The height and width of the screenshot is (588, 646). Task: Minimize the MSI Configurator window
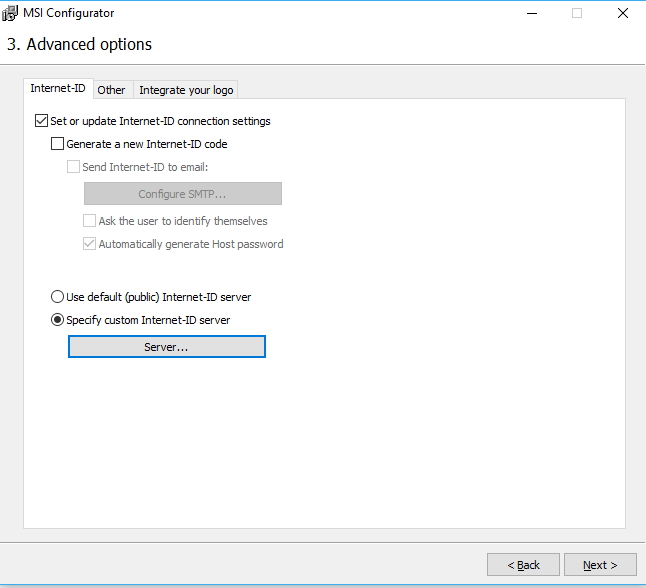529,14
